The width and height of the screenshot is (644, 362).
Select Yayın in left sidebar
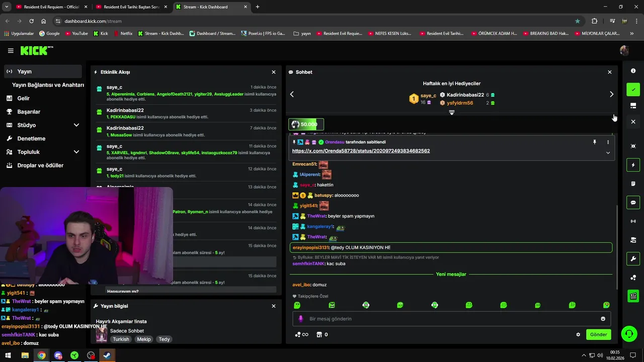[x=42, y=71]
